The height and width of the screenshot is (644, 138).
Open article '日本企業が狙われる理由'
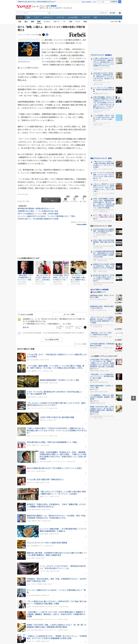click(52, 442)
